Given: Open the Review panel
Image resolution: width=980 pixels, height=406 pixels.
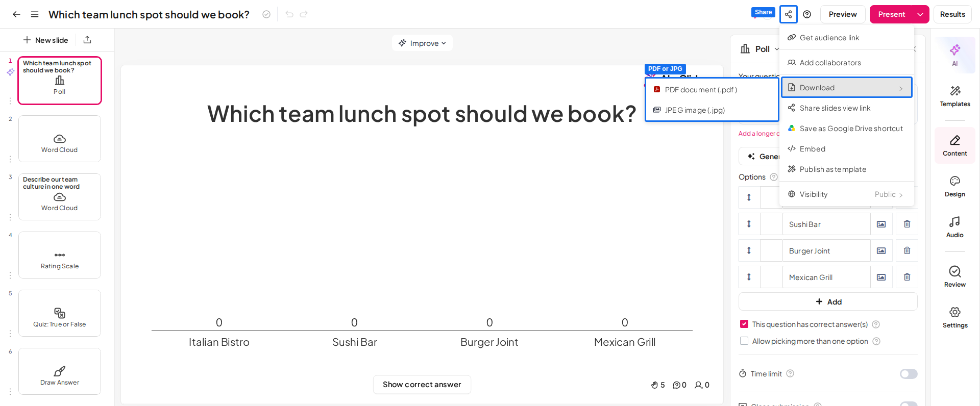Looking at the screenshot, I should click(954, 276).
